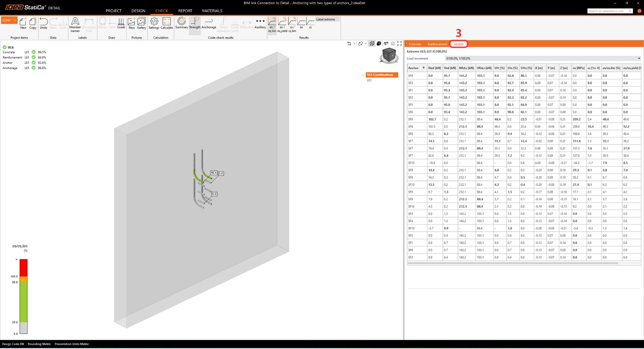
Task: Switch to solid view mode
Action: pos(379,43)
